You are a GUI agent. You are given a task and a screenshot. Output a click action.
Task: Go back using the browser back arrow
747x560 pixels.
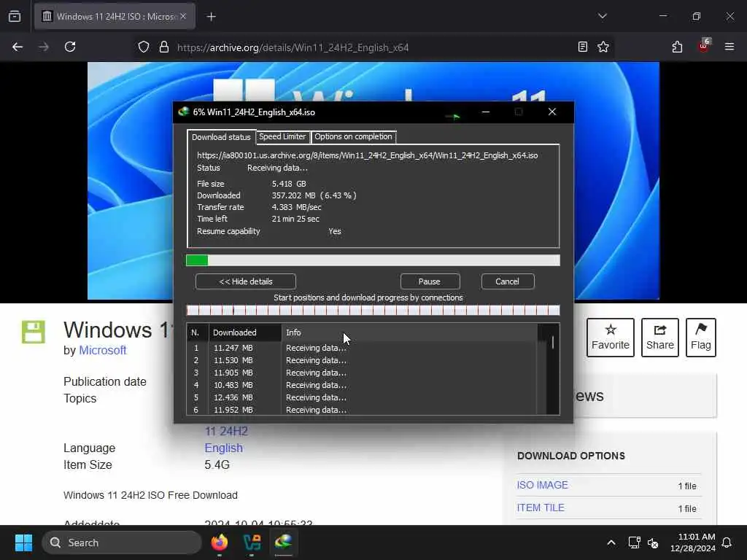[x=18, y=47]
